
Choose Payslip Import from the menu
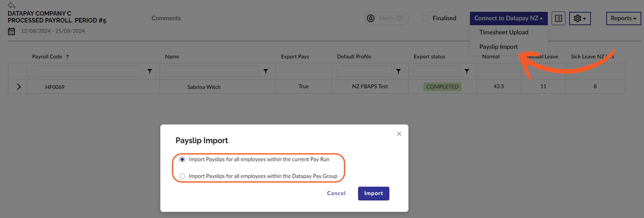[x=498, y=47]
